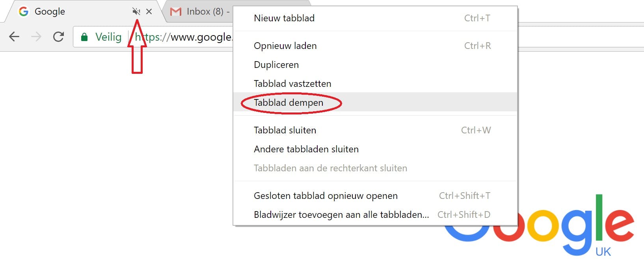Viewport: 644px width, 266px height.
Task: Click Andere tabbladen sluiten
Action: click(306, 149)
